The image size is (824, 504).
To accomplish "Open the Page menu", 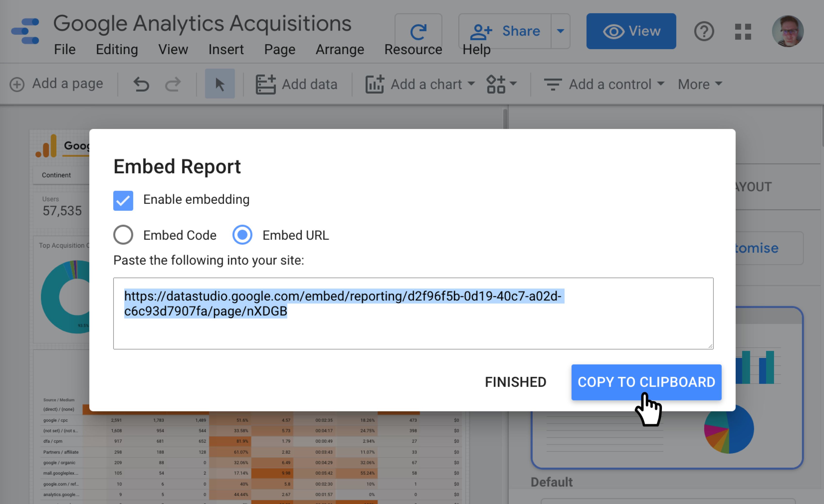I will click(x=280, y=50).
